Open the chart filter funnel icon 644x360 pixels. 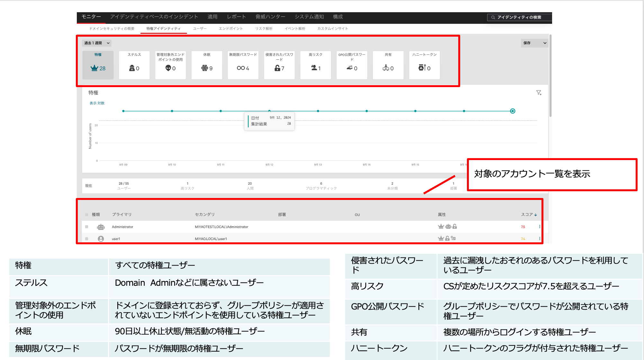tap(539, 93)
